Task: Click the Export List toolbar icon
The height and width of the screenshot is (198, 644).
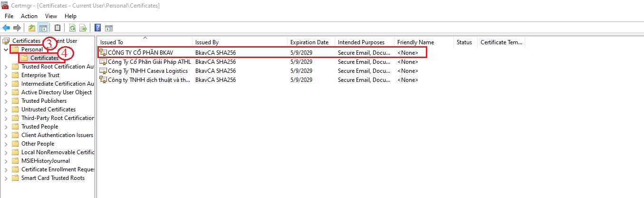Action: tap(83, 28)
